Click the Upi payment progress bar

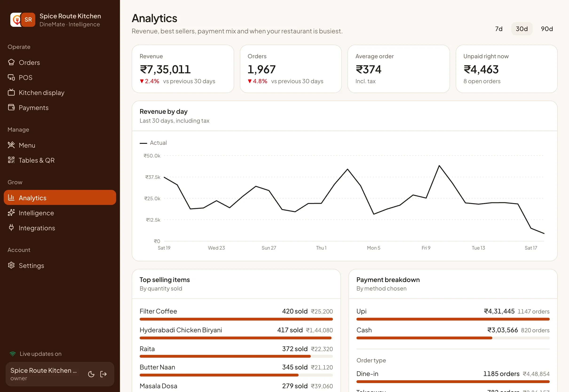pyautogui.click(x=453, y=319)
